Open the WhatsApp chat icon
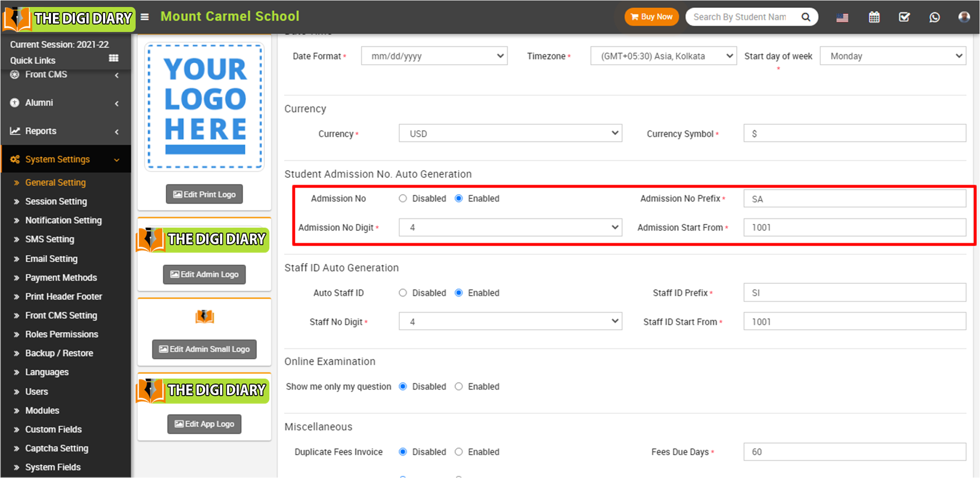This screenshot has width=980, height=478. pyautogui.click(x=934, y=17)
